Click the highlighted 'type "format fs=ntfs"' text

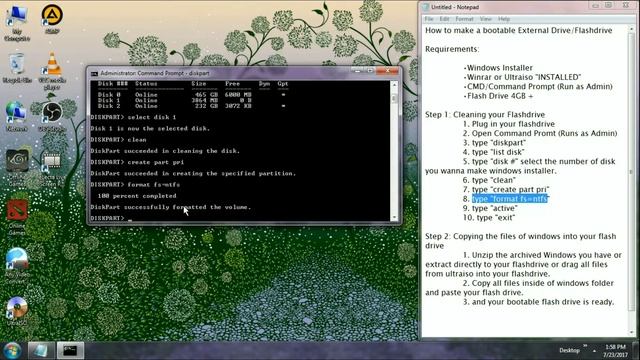pyautogui.click(x=509, y=199)
